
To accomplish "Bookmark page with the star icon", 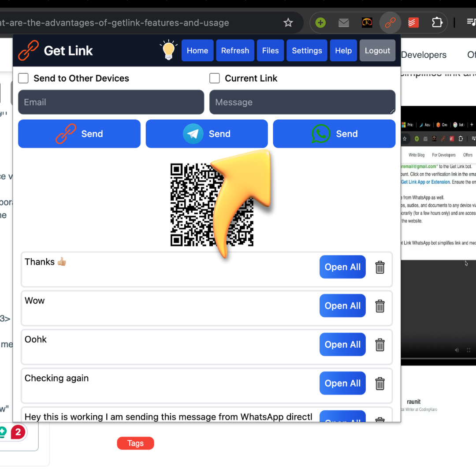I will click(x=288, y=22).
